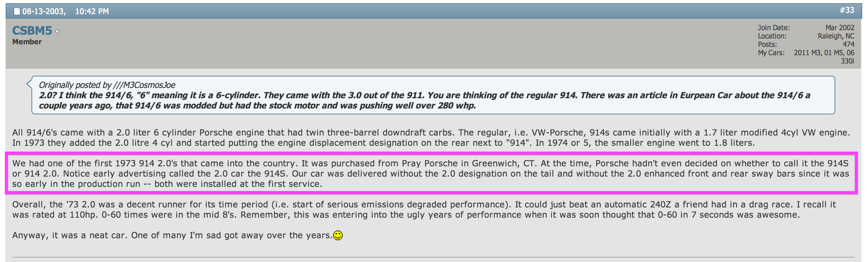Click the bold quoted 914/6 text
Image resolution: width=868 pixels, height=262 pixels.
[256, 100]
